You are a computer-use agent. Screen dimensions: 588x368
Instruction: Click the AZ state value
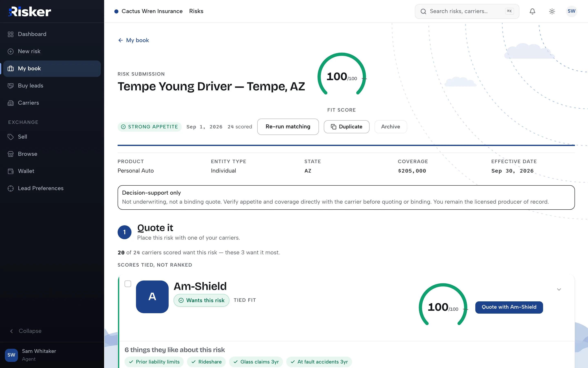point(308,171)
